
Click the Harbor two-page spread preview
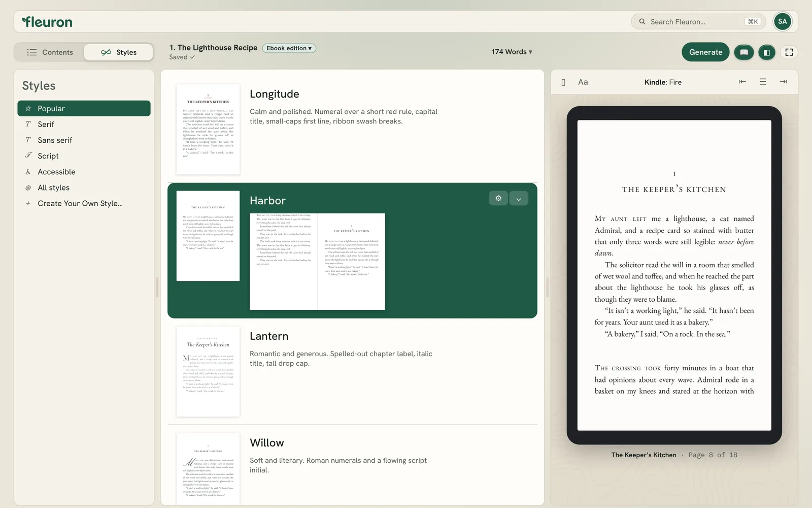tap(317, 262)
